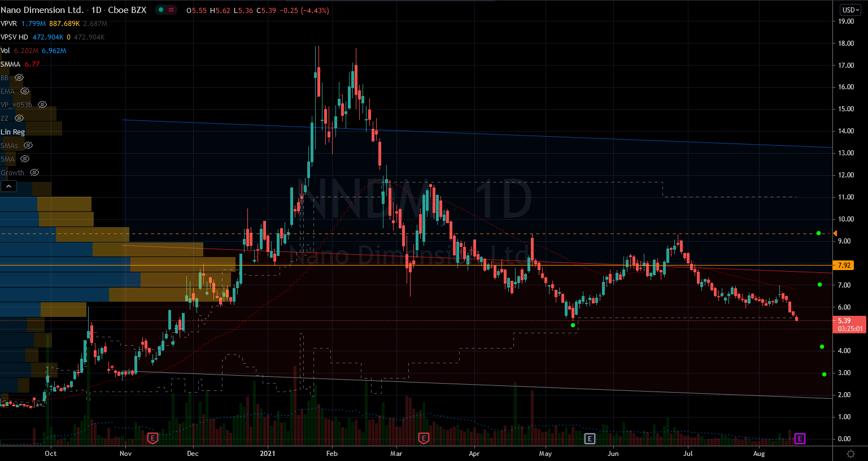
Task: Click the pink approximate data indicator icon
Action: tap(171, 10)
